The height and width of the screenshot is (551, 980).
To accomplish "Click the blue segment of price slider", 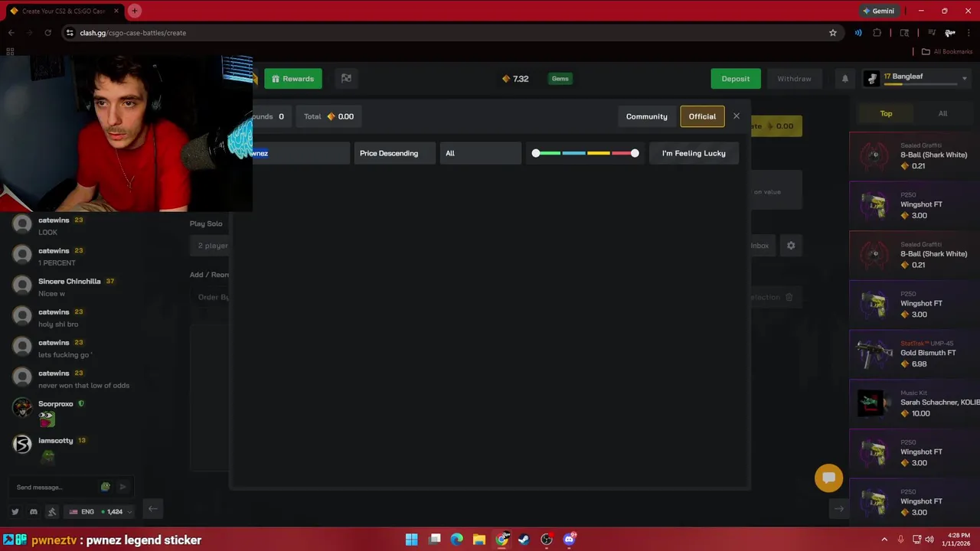I will coord(573,153).
